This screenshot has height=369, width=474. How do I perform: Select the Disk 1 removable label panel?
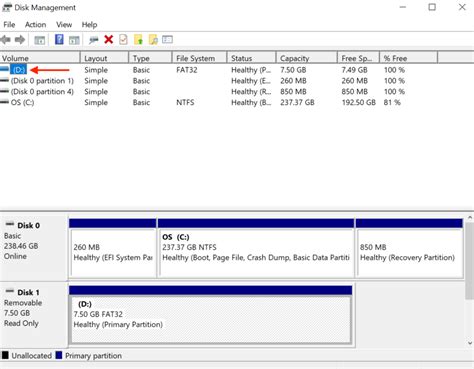click(x=34, y=314)
